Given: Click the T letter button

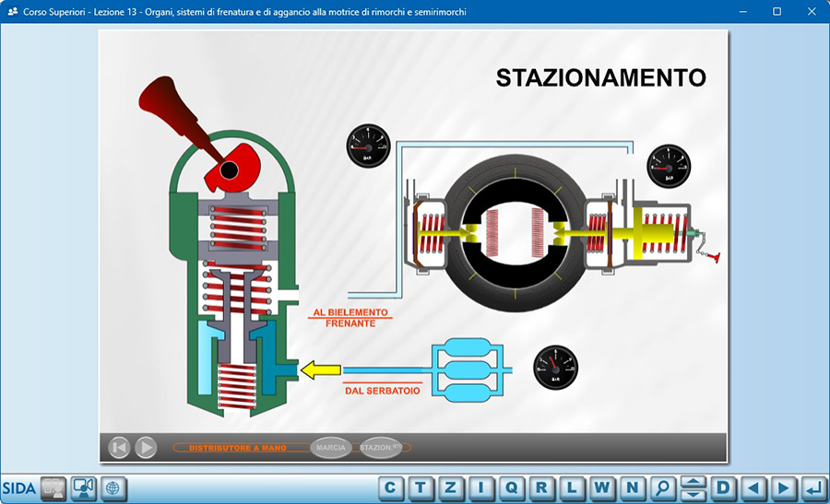Looking at the screenshot, I should click(421, 487).
